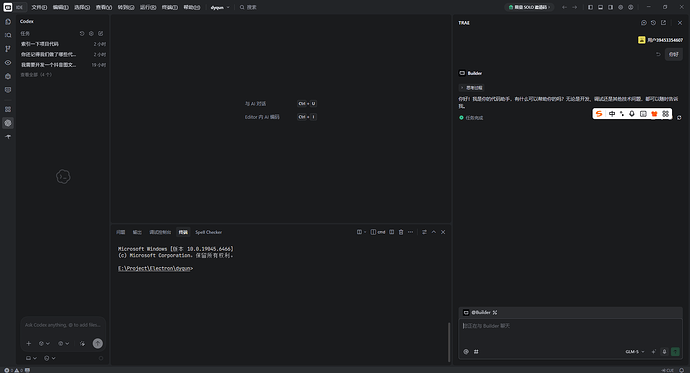Create a new Codex task with edit icon
The height and width of the screenshot is (373, 690).
(101, 33)
